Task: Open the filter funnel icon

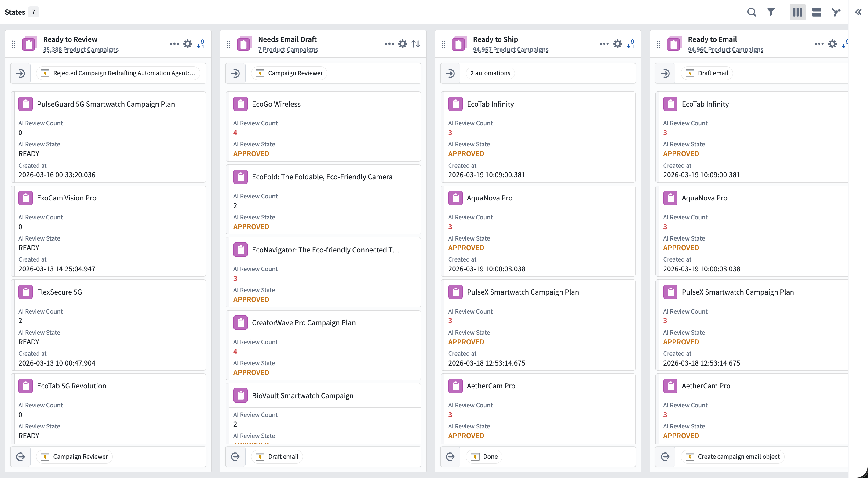Action: click(771, 12)
